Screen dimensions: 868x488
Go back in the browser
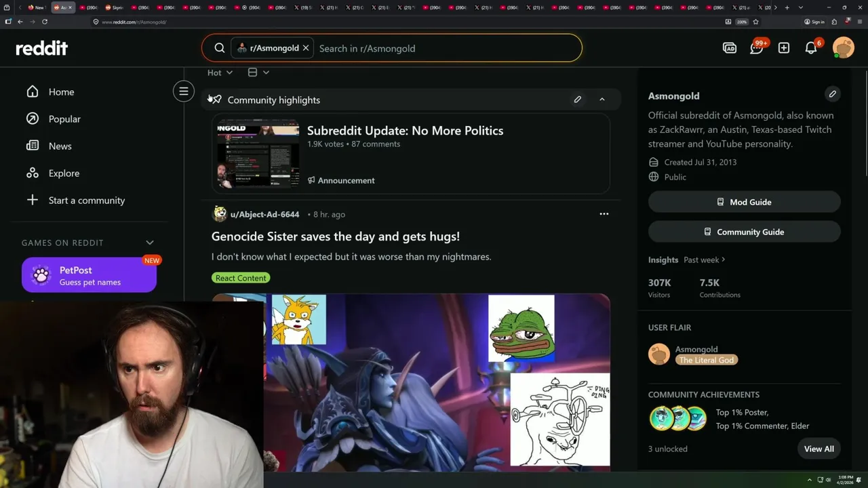pyautogui.click(x=20, y=22)
